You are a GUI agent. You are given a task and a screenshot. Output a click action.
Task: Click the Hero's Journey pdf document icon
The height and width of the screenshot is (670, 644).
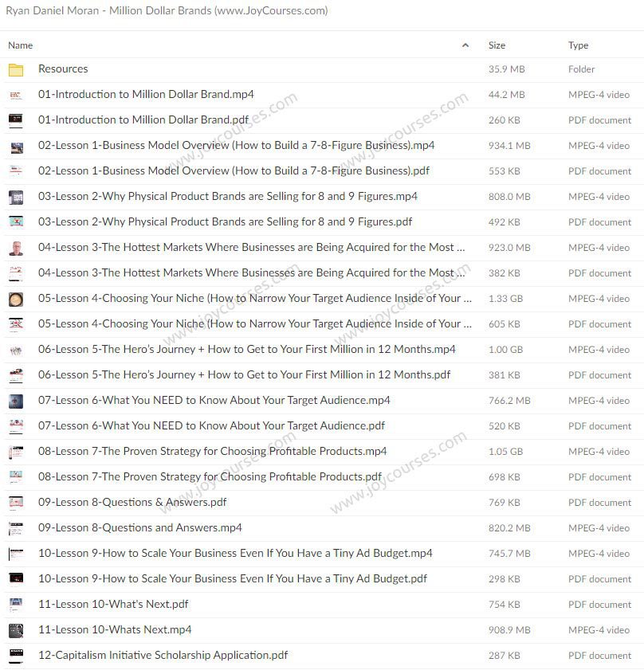(x=16, y=375)
